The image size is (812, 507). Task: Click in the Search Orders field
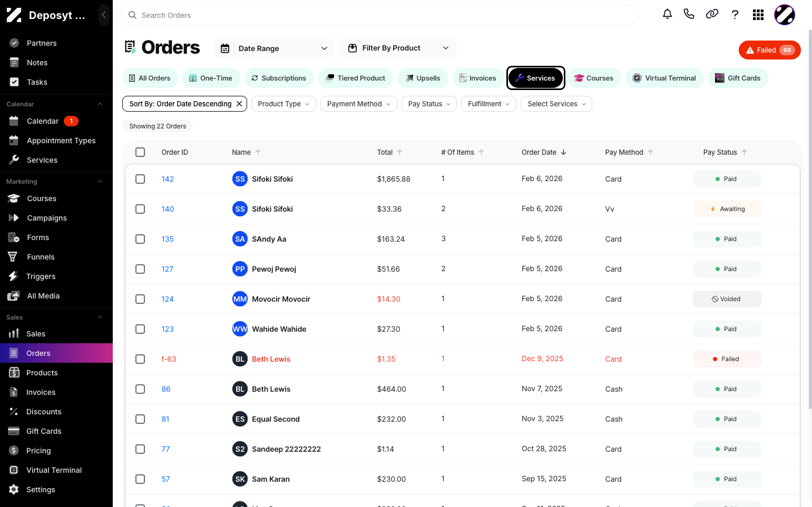(379, 15)
